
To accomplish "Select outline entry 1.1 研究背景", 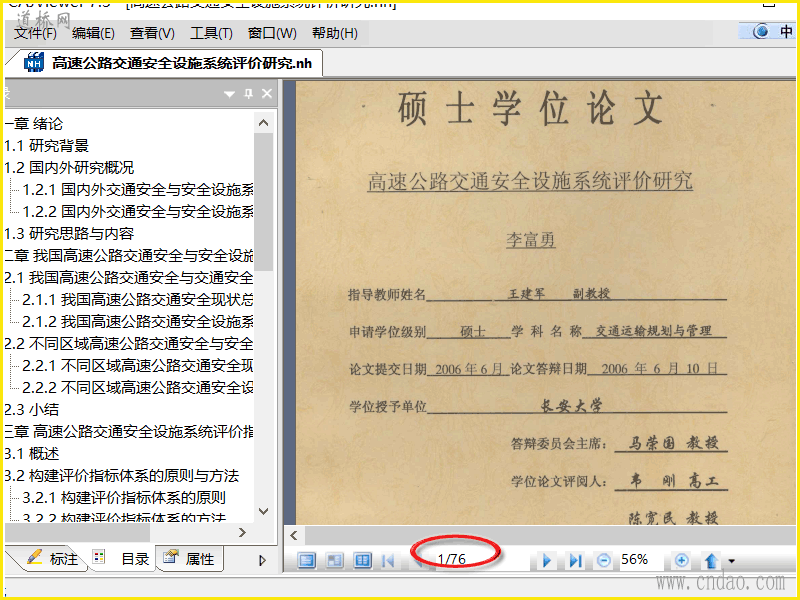I will pos(46,145).
